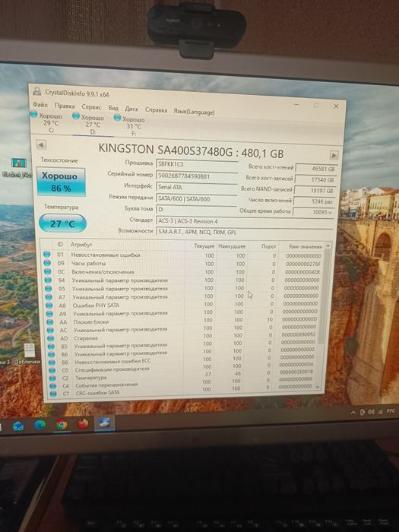Click status circle of attribute A8 Ошибки PHY SATA
399x532 pixels.
(x=49, y=305)
